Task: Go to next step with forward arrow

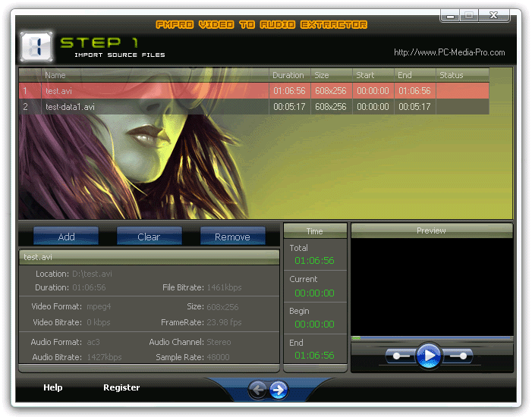Action: [279, 390]
